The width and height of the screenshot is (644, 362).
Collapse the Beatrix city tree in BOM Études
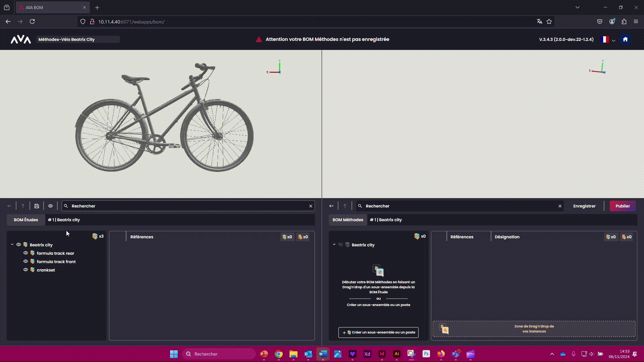[x=12, y=245]
